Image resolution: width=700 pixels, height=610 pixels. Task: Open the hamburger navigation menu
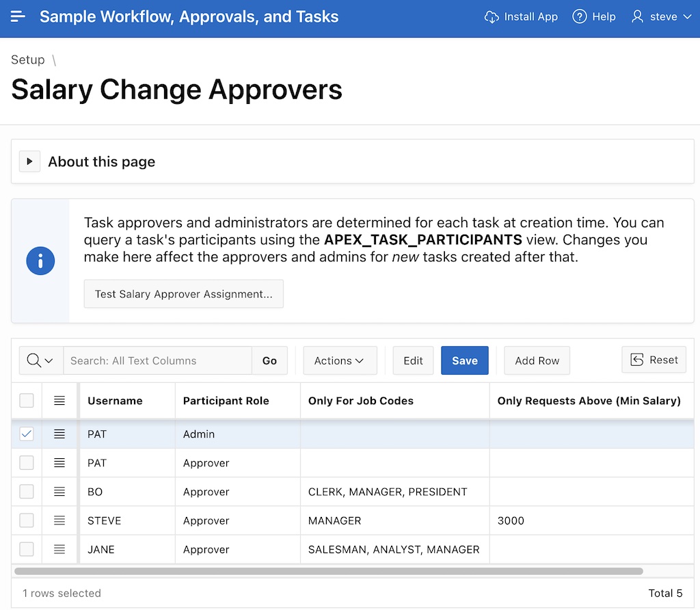click(x=18, y=17)
